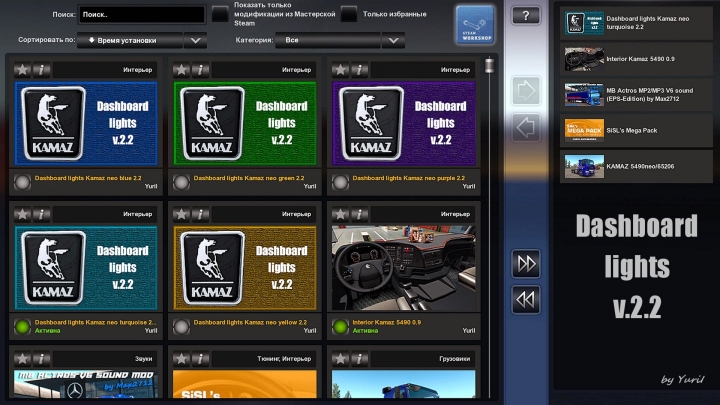Favorite the Kamaz neo turquoise mod star

tap(22, 214)
